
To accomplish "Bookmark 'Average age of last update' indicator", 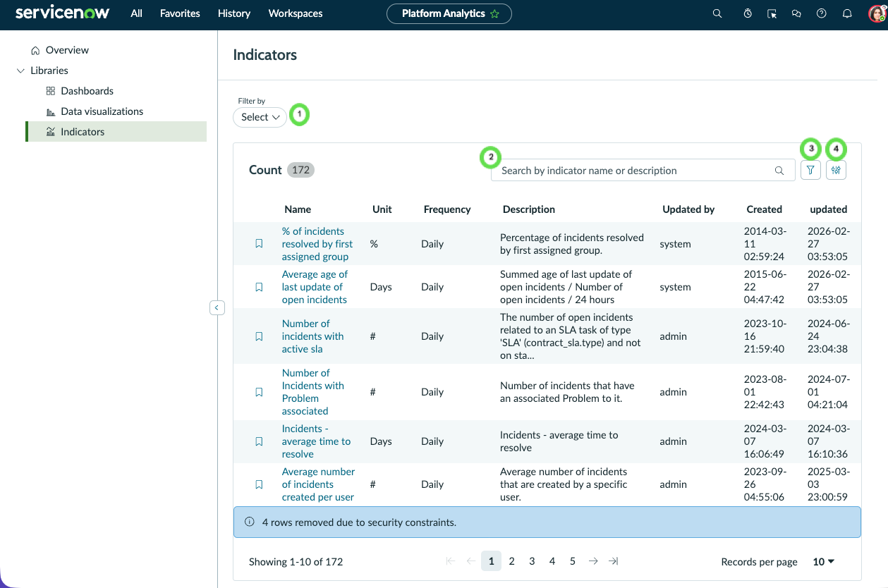I will (x=259, y=287).
